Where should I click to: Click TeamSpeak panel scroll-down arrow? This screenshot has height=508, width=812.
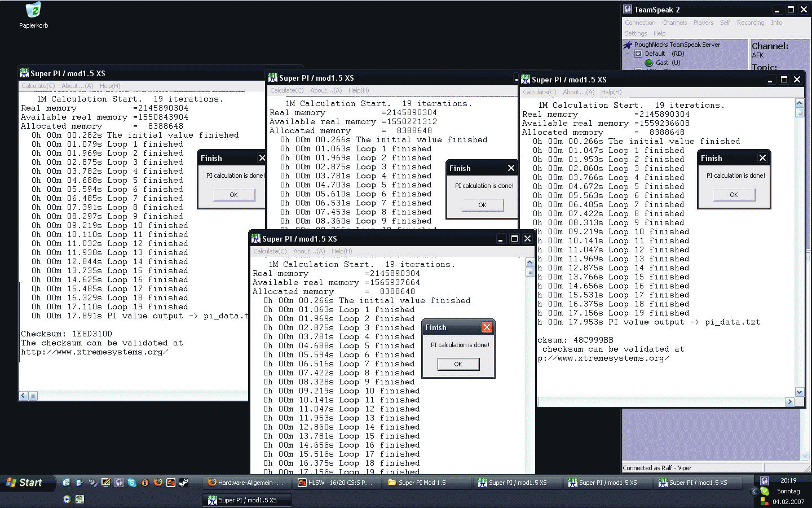805,456
